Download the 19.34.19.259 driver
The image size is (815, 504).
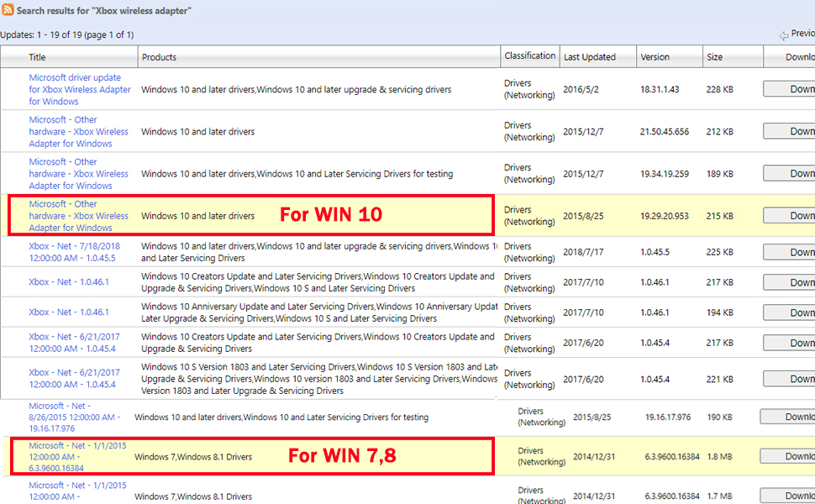coord(789,173)
